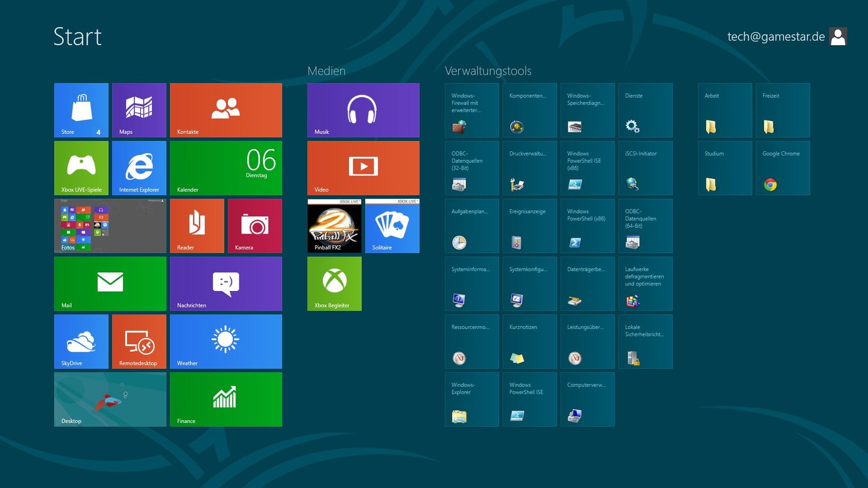
Task: Open the Arbeit folder tile
Action: coord(725,110)
